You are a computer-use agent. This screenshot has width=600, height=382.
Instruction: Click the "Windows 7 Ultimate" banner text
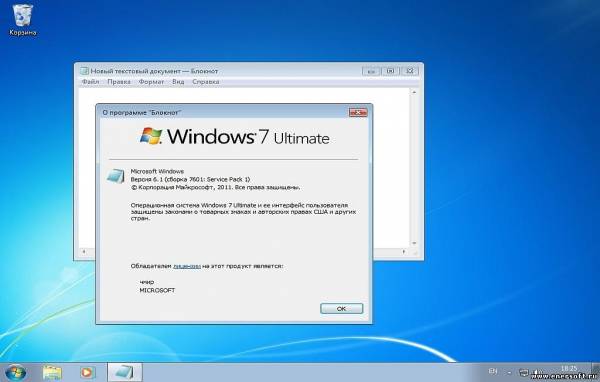click(x=248, y=137)
